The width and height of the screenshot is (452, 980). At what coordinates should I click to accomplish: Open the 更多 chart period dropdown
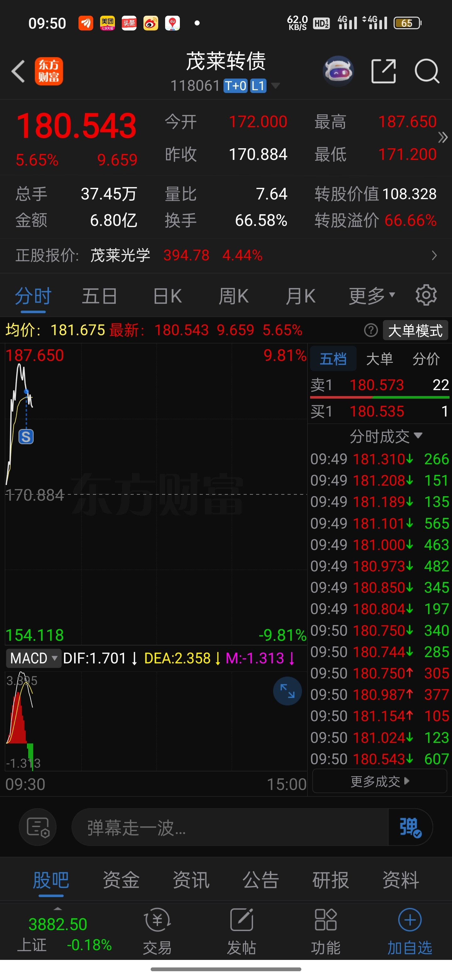(372, 296)
